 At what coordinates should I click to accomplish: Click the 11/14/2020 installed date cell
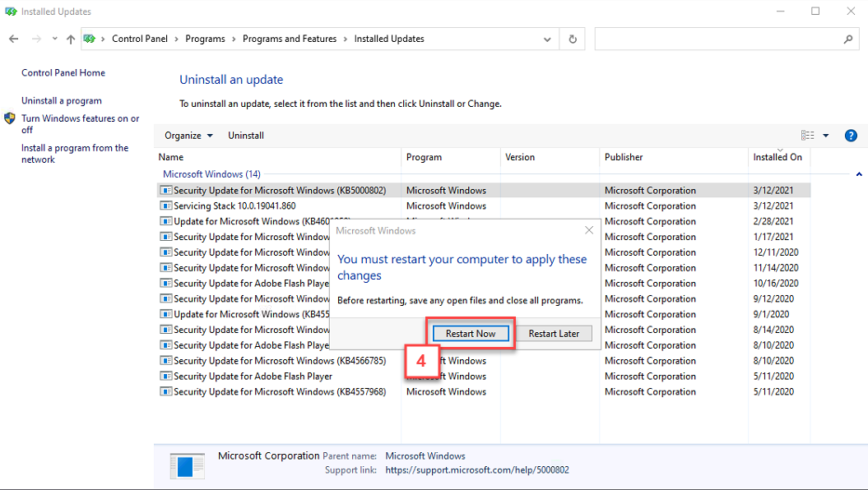[776, 268]
